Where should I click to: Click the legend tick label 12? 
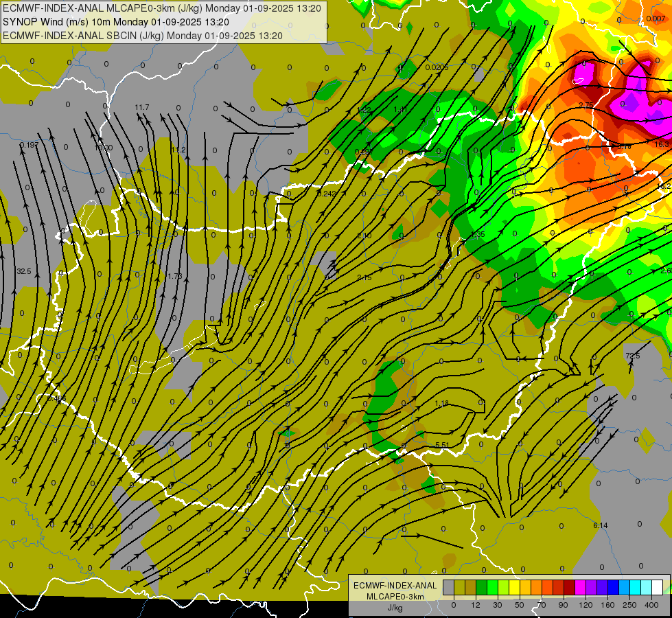coord(475,605)
